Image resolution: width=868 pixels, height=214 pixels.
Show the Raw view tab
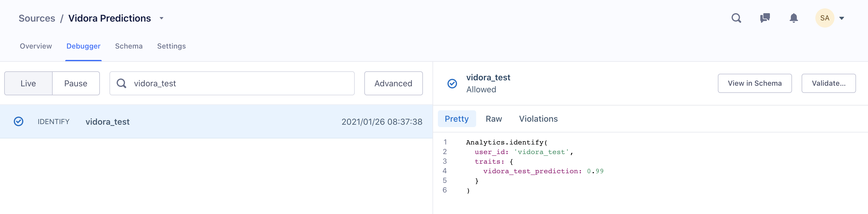click(x=494, y=119)
